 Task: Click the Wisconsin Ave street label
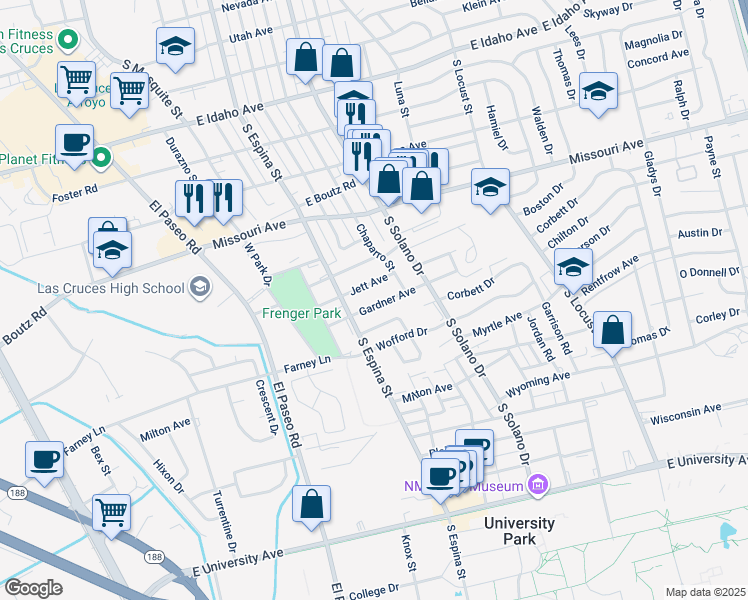pos(686,414)
